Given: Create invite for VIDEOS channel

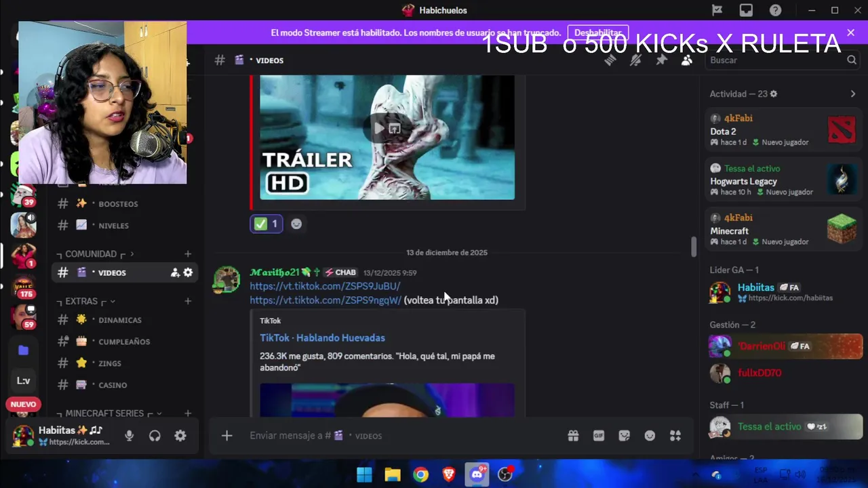Looking at the screenshot, I should pos(175,272).
